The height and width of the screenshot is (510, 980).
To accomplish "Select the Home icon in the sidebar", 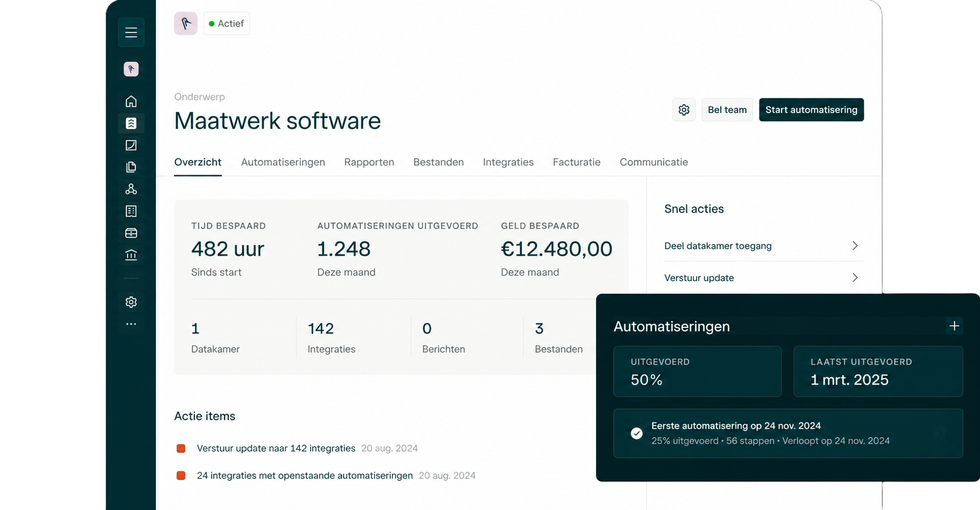I will click(x=131, y=101).
